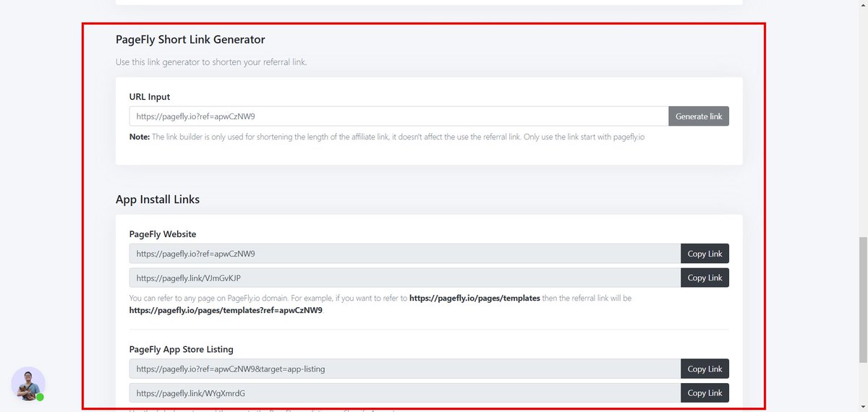Viewport: 868px width, 412px height.
Task: Click the PageFly Short Link Generator heading
Action: [190, 40]
